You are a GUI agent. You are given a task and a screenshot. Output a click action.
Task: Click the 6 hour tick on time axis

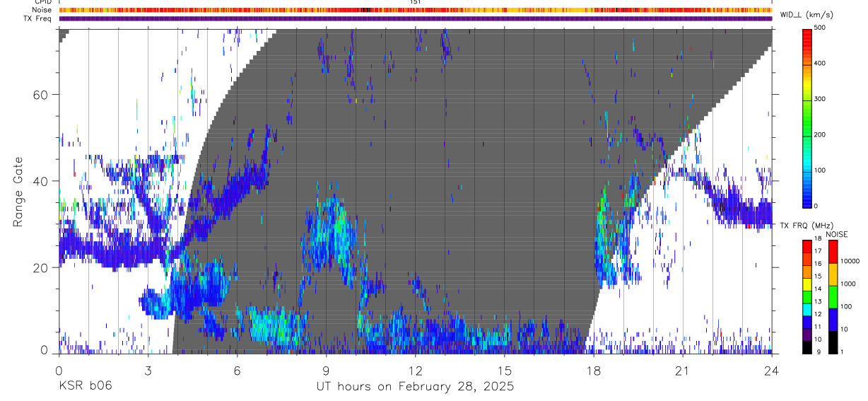(x=237, y=370)
